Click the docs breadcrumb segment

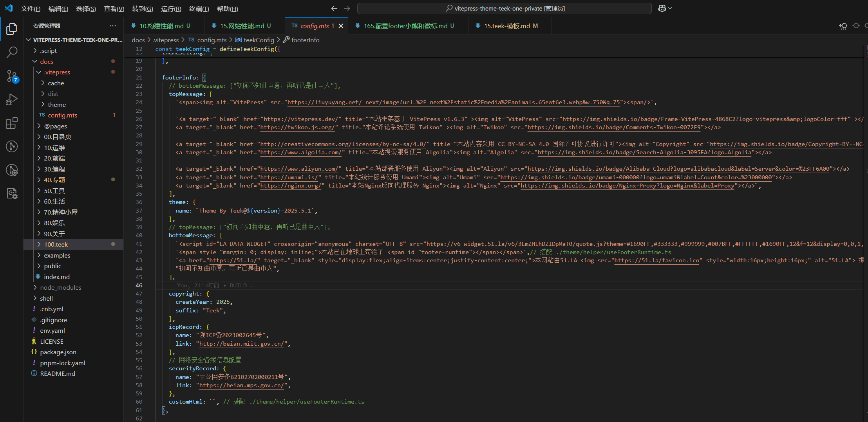(138, 40)
